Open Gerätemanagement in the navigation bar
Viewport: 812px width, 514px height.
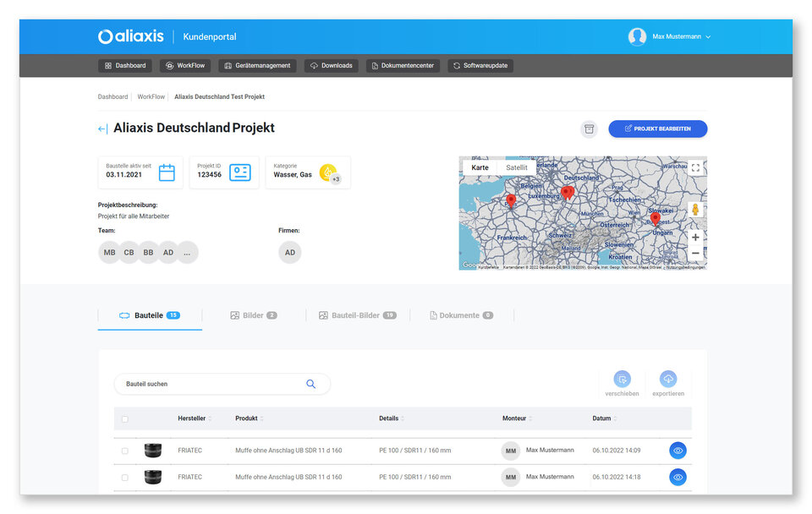pyautogui.click(x=257, y=66)
